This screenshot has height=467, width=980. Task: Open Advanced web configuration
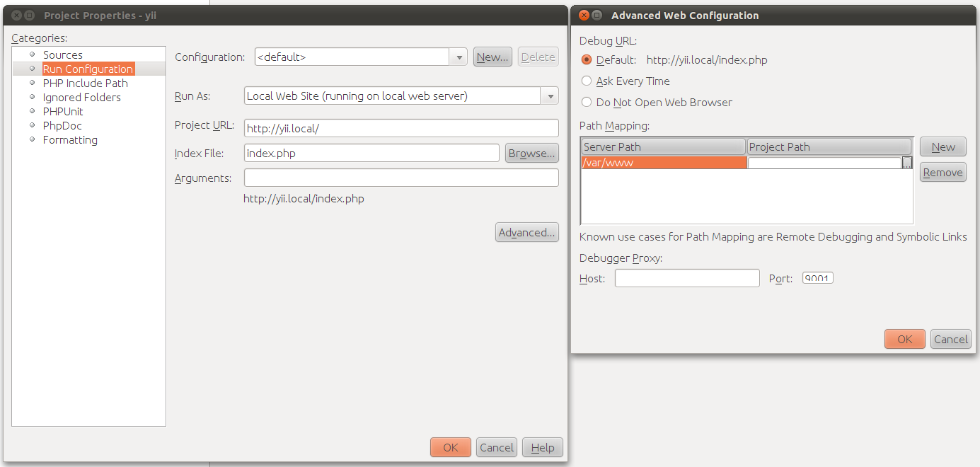pyautogui.click(x=526, y=233)
